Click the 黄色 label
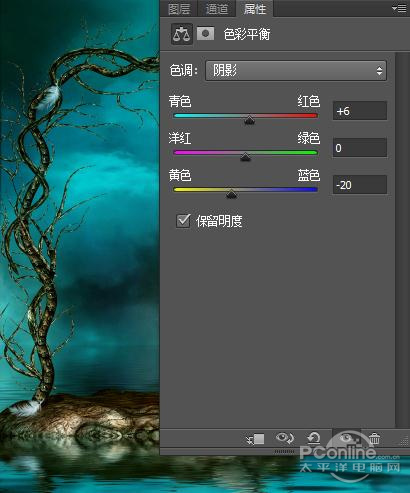This screenshot has width=410, height=493. 180,175
